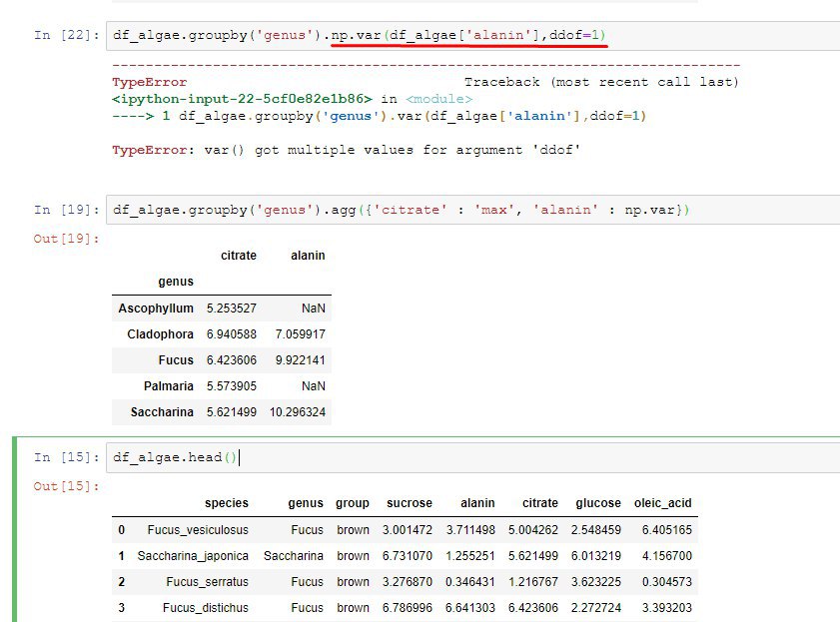Click the value 5.573905

pos(232,386)
